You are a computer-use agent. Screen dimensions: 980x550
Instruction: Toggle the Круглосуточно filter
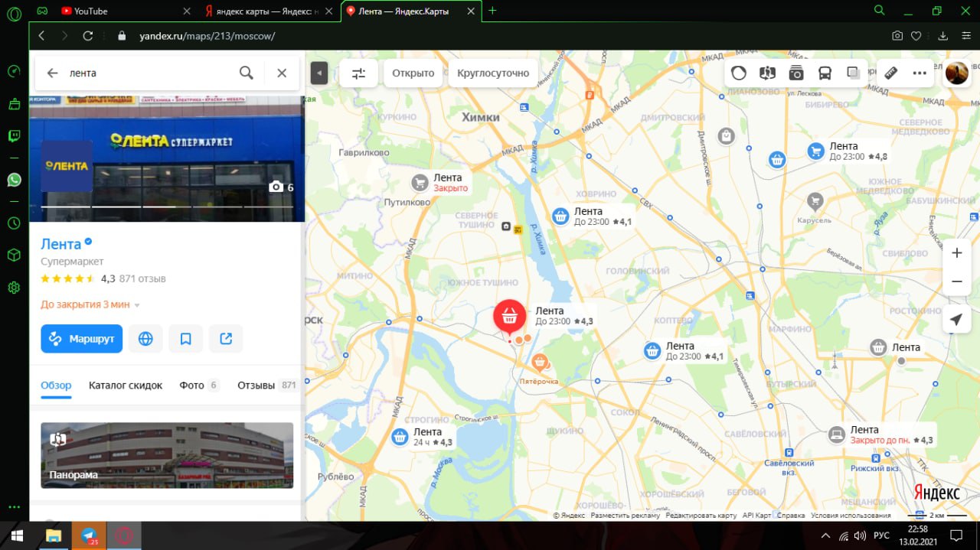[x=493, y=73]
